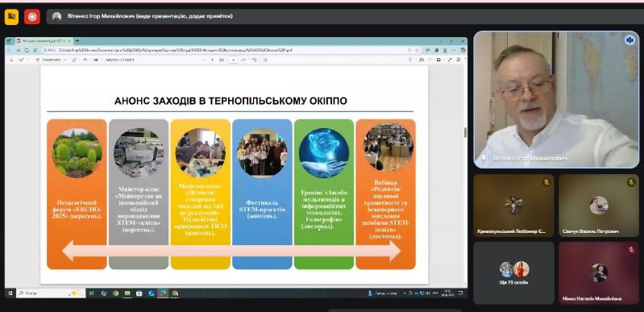Bookmark the page with the star icon
This screenshot has height=312, width=644.
click(418, 50)
